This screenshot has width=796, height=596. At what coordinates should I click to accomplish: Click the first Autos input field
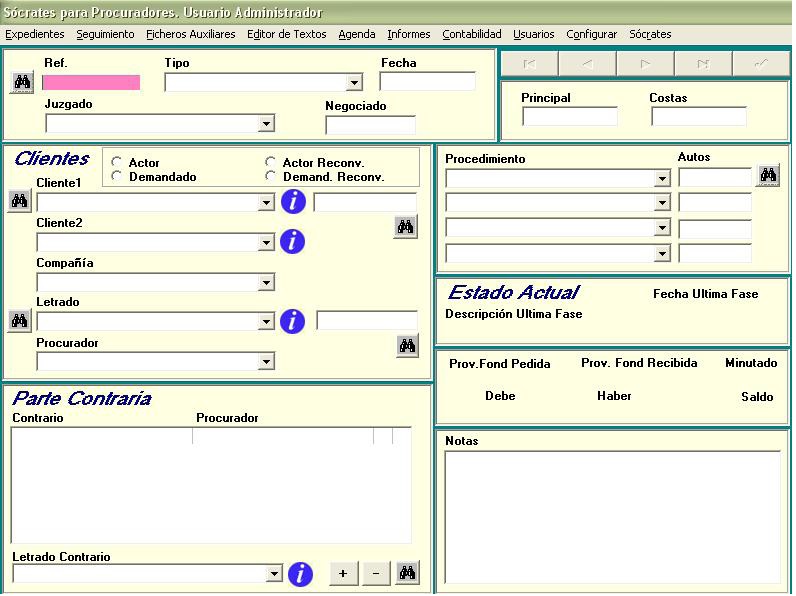point(715,178)
